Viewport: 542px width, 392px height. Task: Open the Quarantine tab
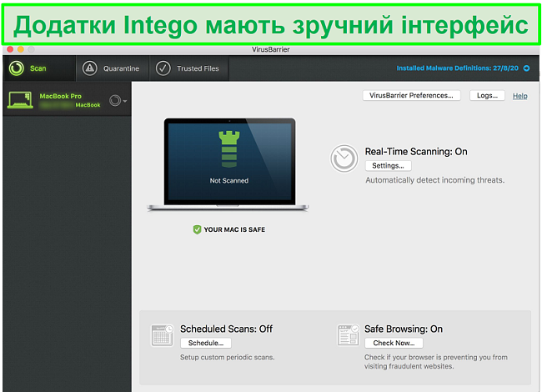(x=113, y=68)
